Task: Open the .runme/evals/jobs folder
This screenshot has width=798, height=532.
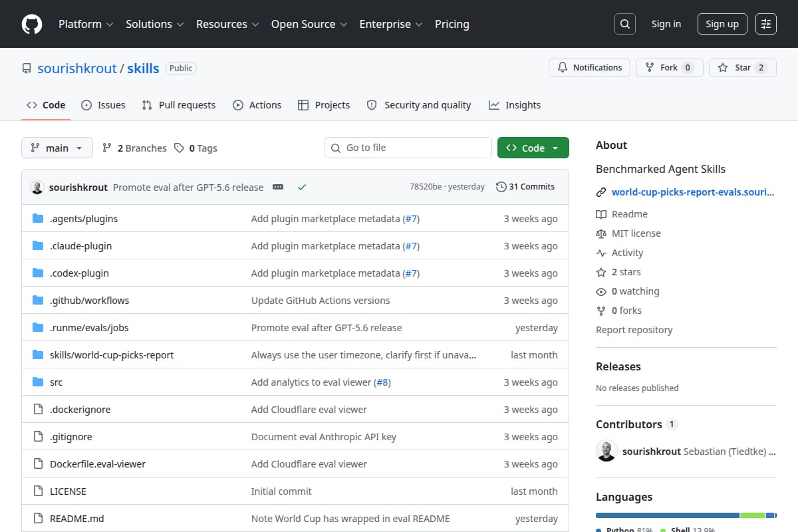Action: pyautogui.click(x=89, y=328)
